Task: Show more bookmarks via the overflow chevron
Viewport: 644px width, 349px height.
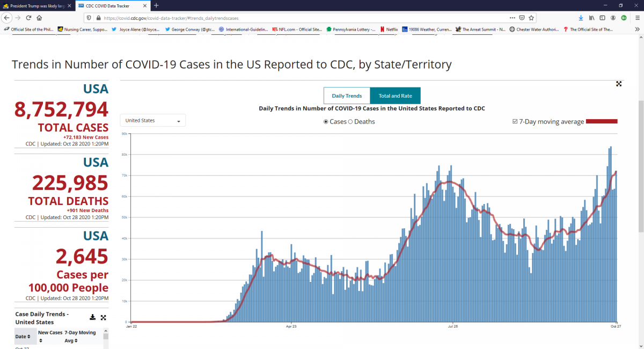Action: click(x=636, y=30)
